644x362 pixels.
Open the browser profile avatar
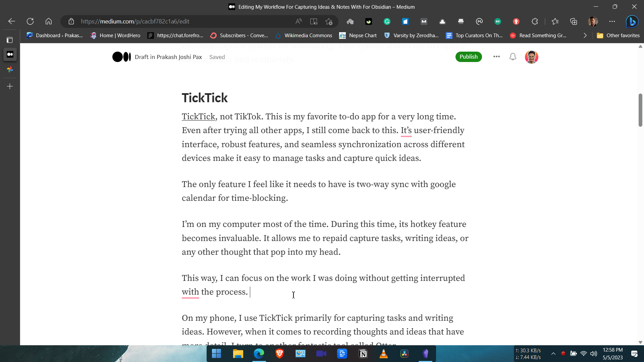click(x=593, y=21)
